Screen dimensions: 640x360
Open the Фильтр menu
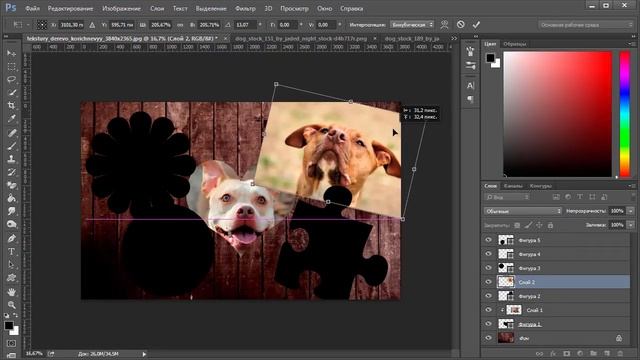pos(245,8)
